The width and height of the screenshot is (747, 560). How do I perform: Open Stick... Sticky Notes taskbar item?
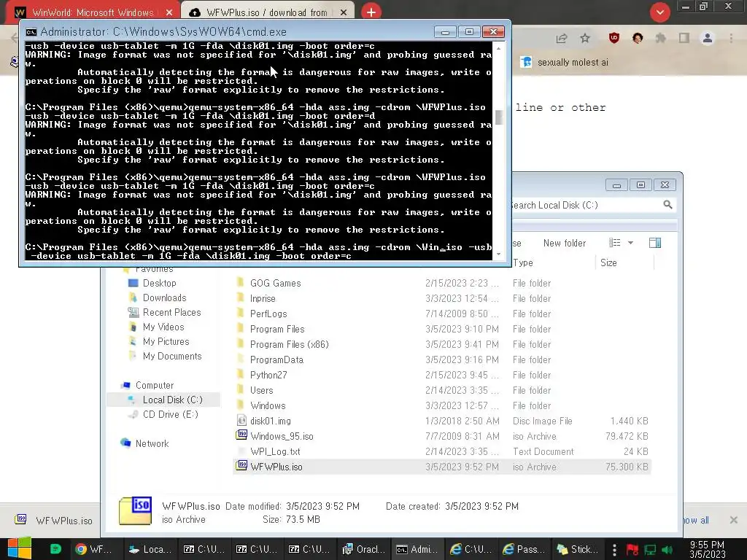click(577, 549)
